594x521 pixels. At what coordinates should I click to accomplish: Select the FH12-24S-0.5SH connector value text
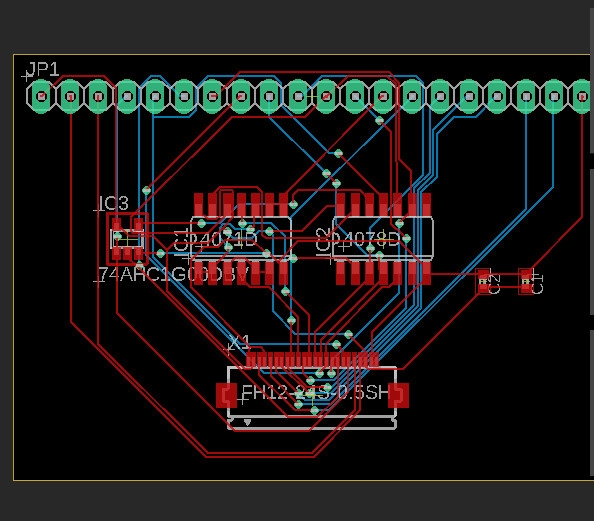click(x=316, y=393)
